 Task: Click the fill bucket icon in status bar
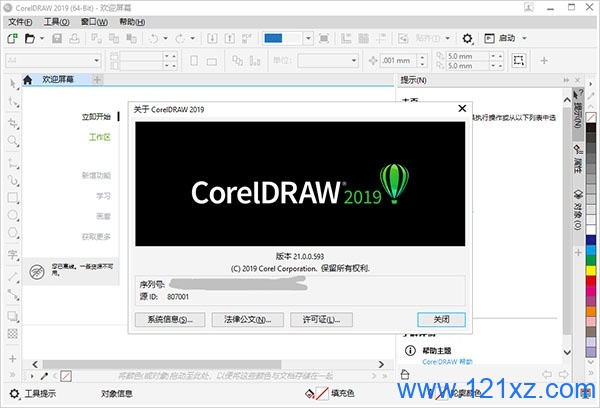(x=310, y=393)
